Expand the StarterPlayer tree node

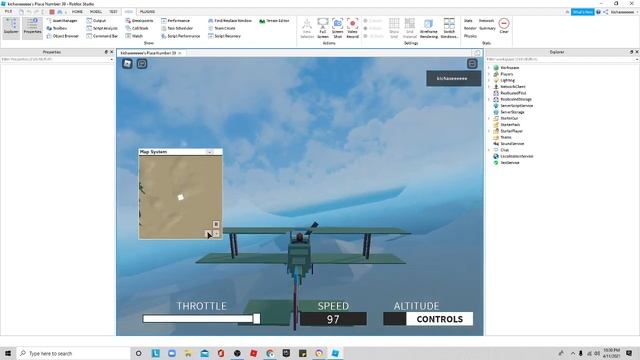coord(489,131)
